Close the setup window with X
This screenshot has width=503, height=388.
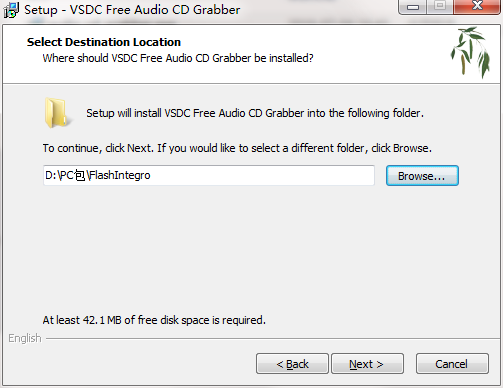pos(477,7)
